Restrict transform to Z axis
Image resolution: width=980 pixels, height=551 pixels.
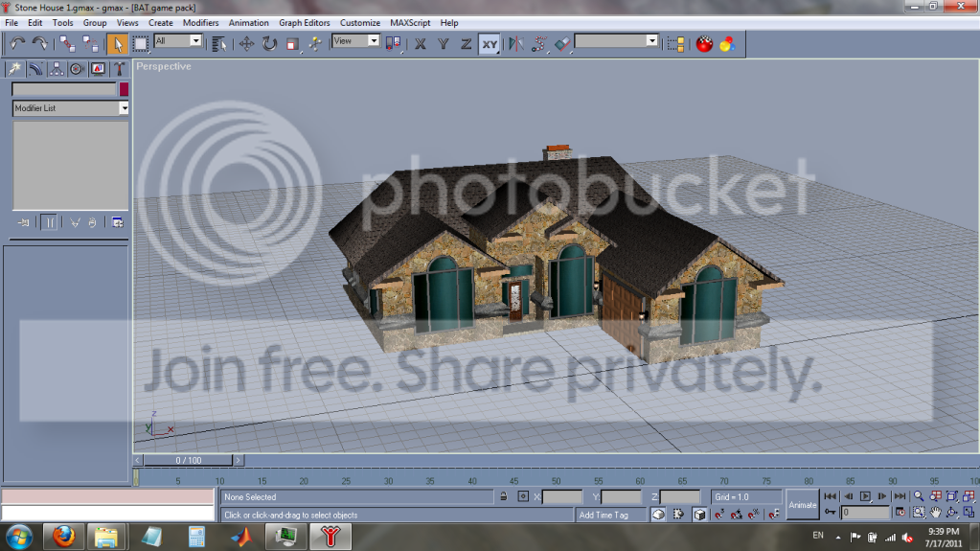coord(466,44)
